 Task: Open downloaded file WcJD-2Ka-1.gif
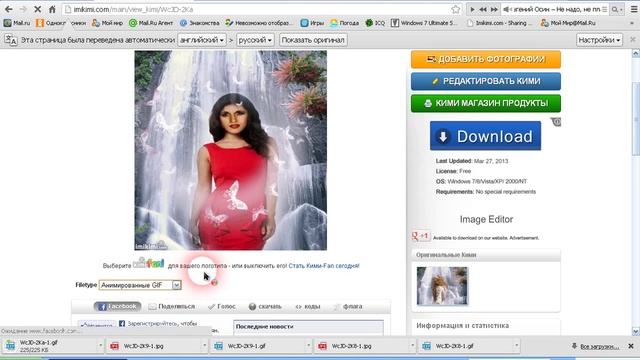coord(49,346)
